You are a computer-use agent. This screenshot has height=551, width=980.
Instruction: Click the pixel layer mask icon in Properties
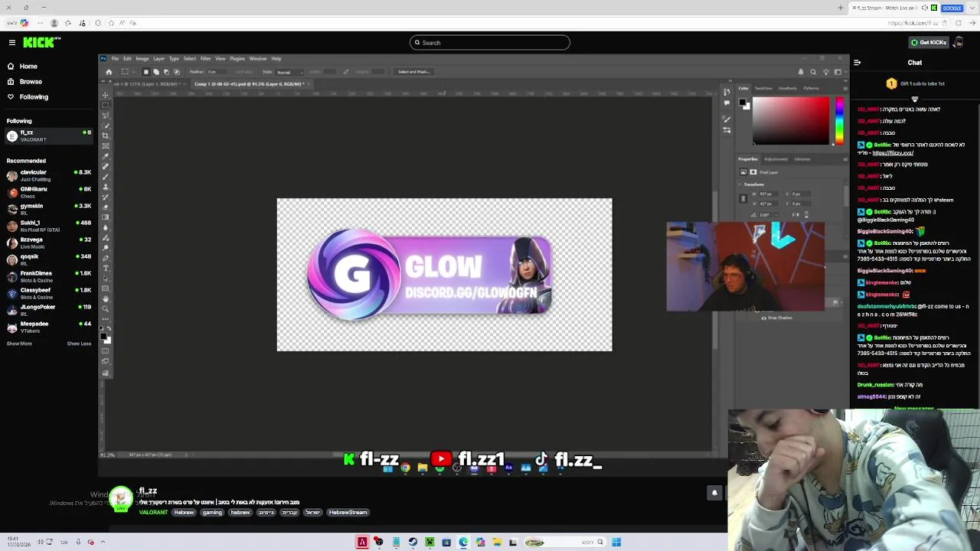[753, 172]
